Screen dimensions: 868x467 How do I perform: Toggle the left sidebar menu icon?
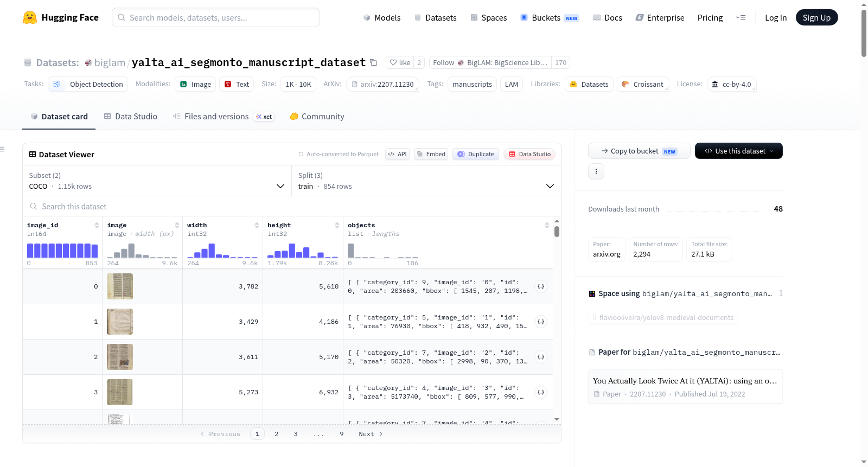tap(2, 149)
